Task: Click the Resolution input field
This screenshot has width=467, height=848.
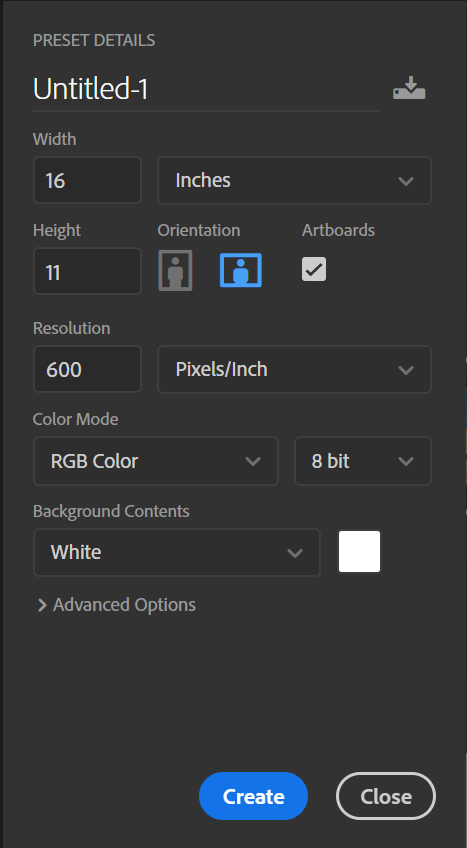Action: pos(88,369)
